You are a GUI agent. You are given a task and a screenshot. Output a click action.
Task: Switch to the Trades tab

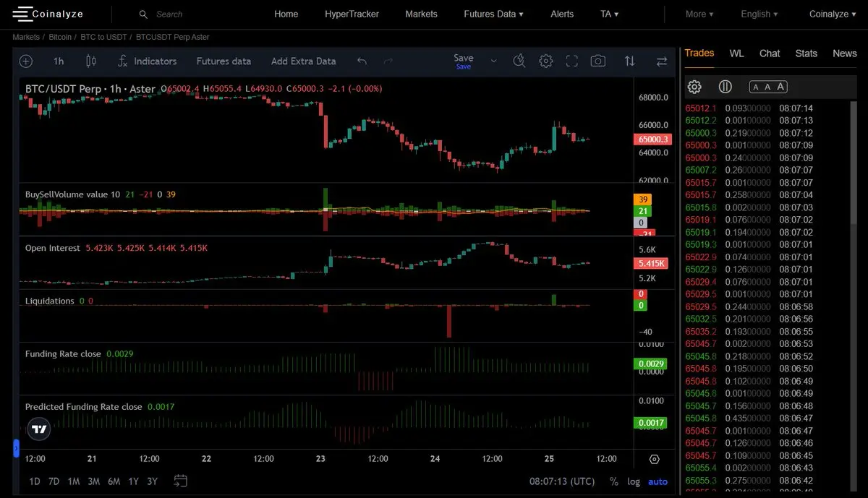pos(699,53)
